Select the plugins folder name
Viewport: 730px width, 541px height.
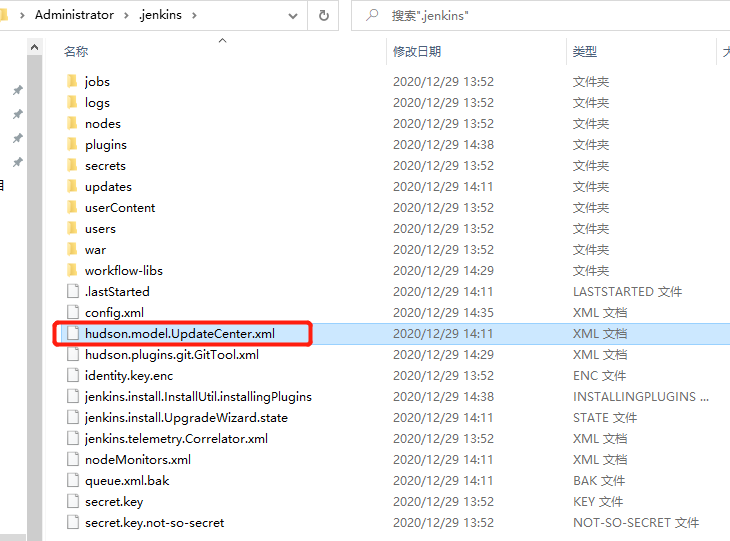coord(106,145)
